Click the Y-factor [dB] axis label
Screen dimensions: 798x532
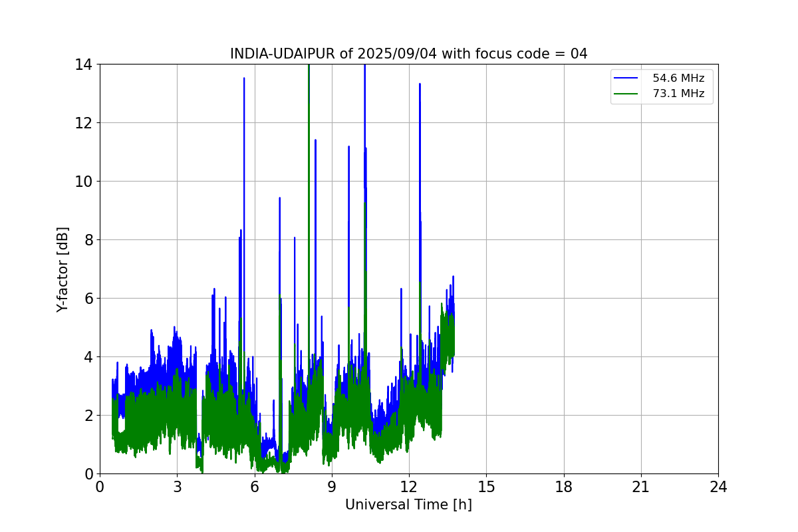pos(63,269)
